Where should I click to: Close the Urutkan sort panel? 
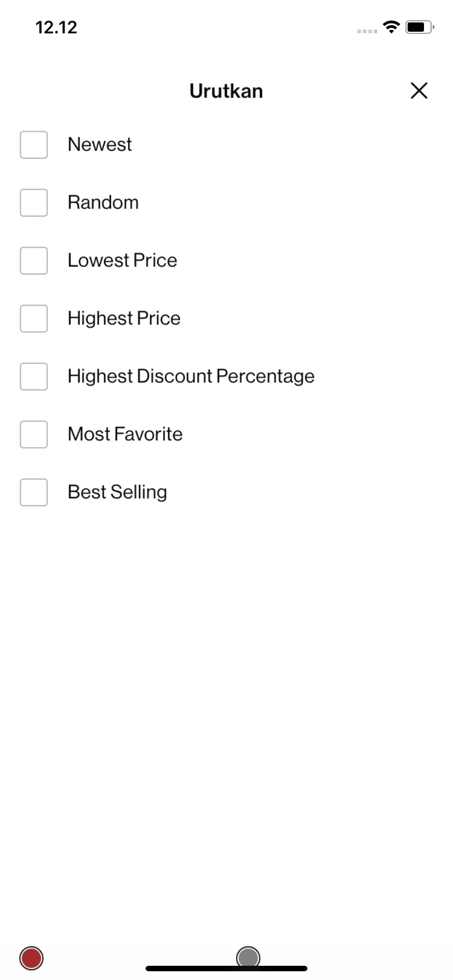point(419,91)
